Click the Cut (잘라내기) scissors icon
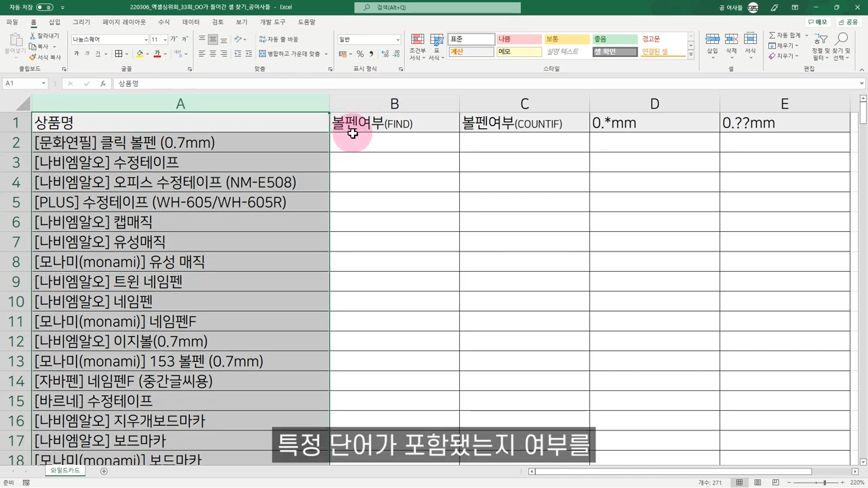868x488 pixels. 33,36
